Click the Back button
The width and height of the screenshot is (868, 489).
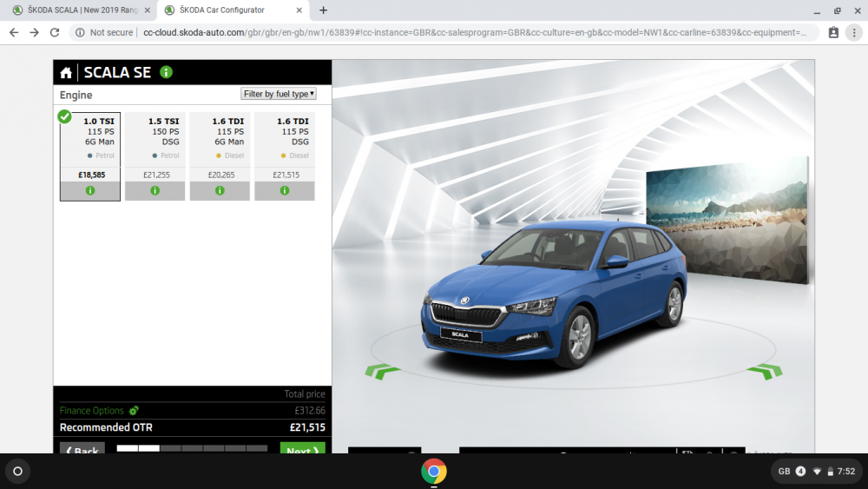click(x=82, y=448)
